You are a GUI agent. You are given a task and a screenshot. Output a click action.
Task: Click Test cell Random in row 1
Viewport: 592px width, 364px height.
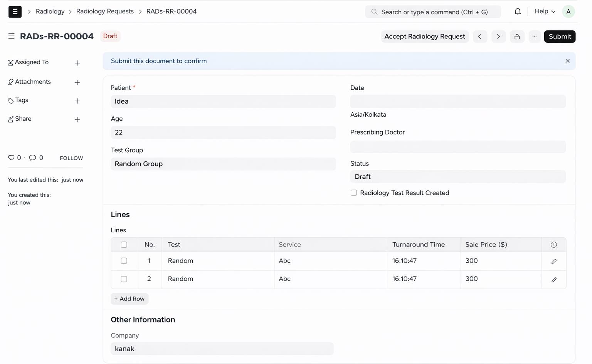tap(218, 261)
